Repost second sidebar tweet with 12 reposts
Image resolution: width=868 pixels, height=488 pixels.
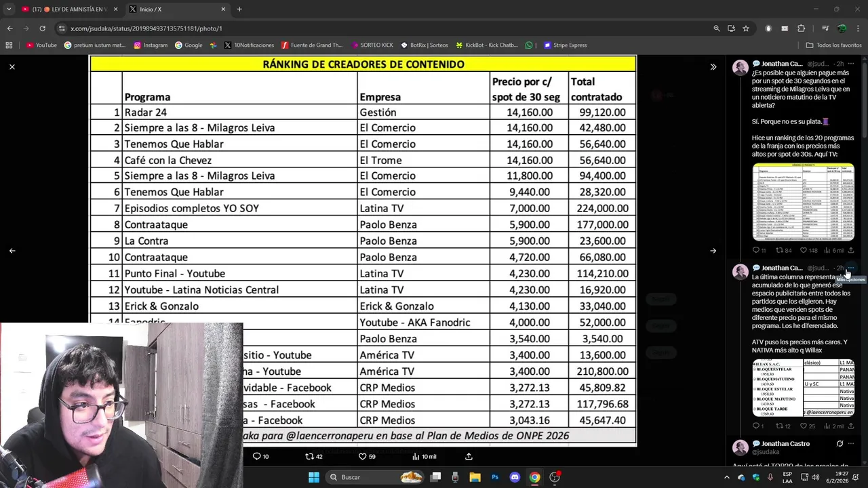783,426
